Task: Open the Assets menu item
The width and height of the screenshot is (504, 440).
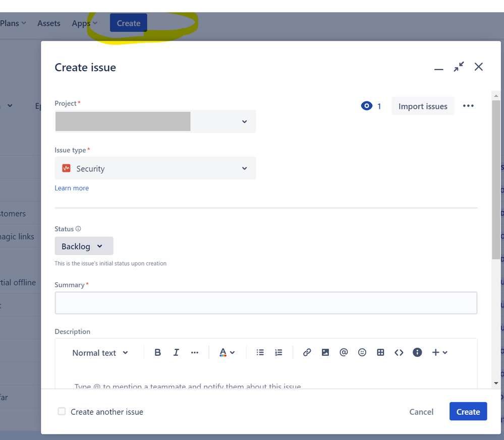Action: click(49, 23)
